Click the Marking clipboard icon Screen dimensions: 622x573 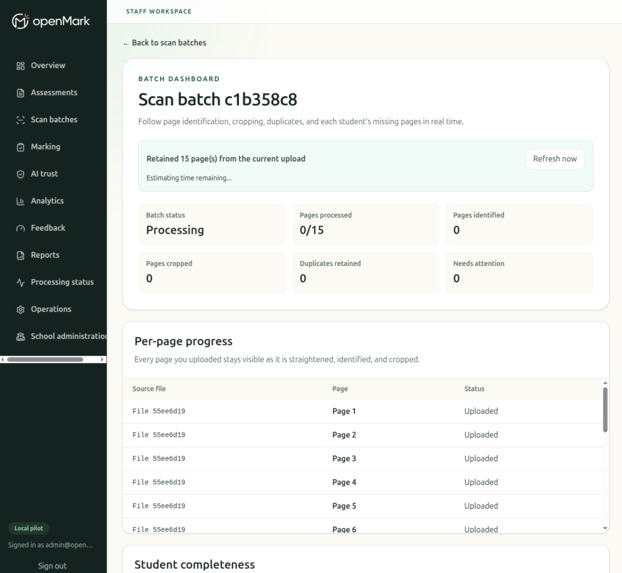pos(20,147)
